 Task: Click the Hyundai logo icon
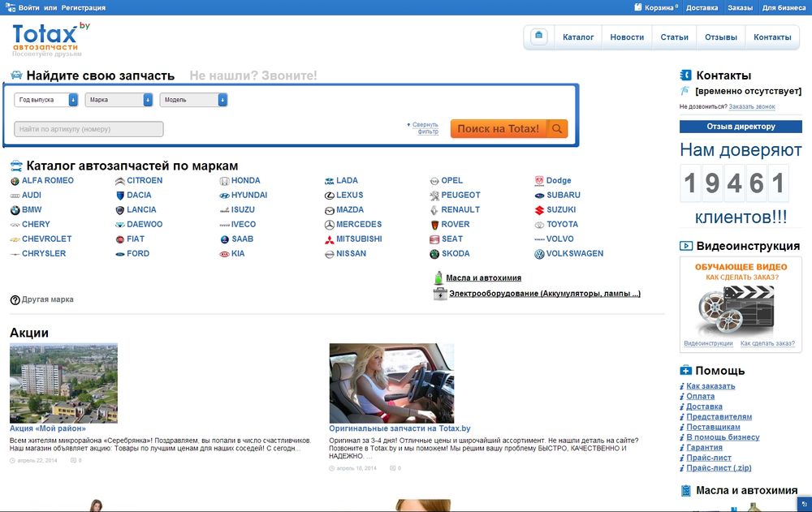pyautogui.click(x=224, y=196)
